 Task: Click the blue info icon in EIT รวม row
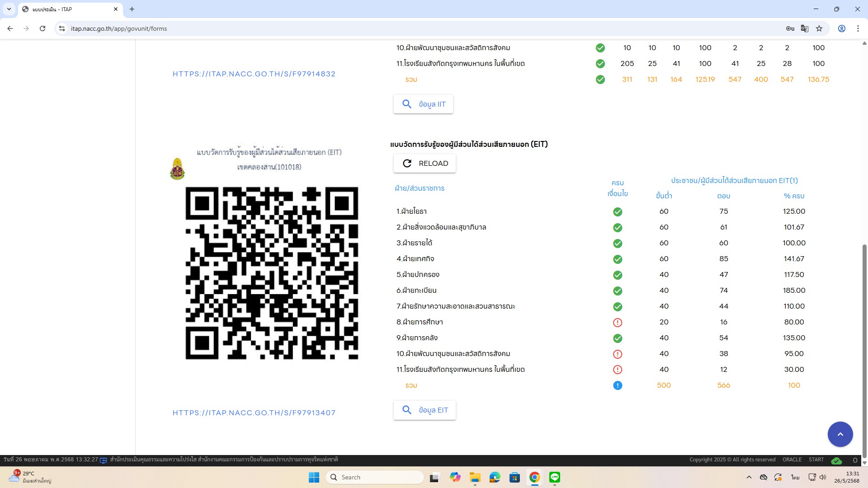point(618,385)
